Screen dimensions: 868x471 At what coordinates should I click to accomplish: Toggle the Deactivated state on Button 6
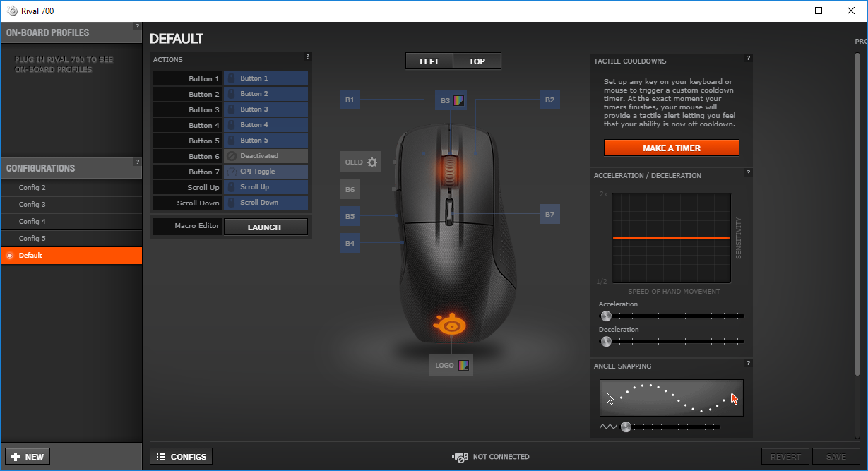(266, 156)
